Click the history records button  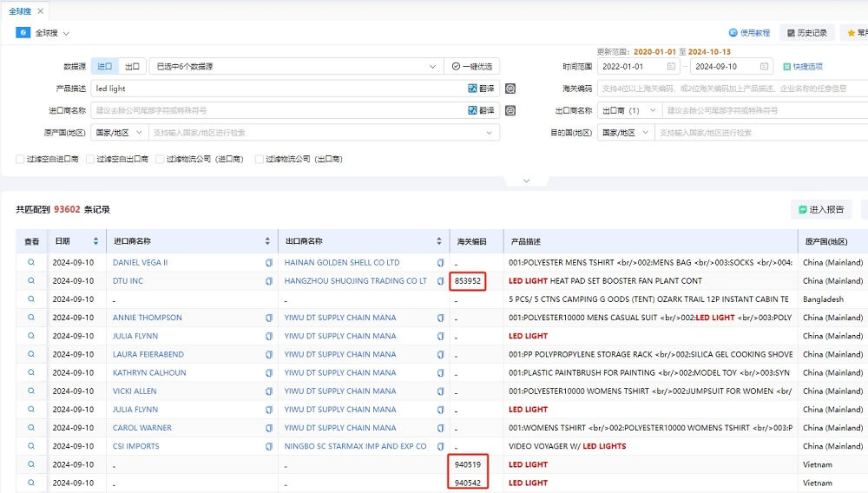pyautogui.click(x=806, y=33)
